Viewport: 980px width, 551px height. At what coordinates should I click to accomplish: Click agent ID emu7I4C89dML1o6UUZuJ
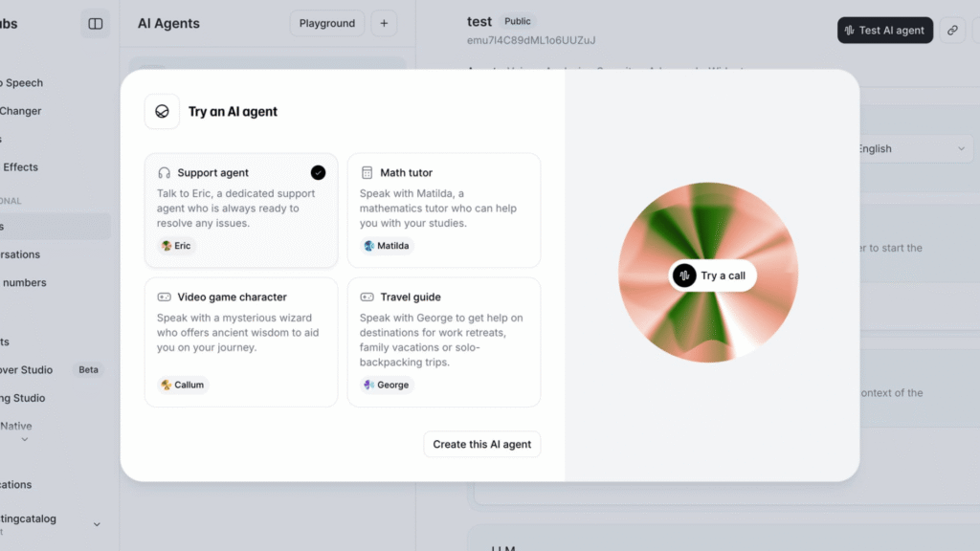click(531, 40)
